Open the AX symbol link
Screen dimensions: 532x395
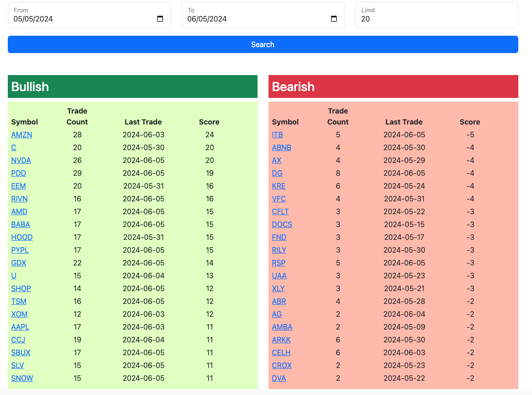coord(276,161)
